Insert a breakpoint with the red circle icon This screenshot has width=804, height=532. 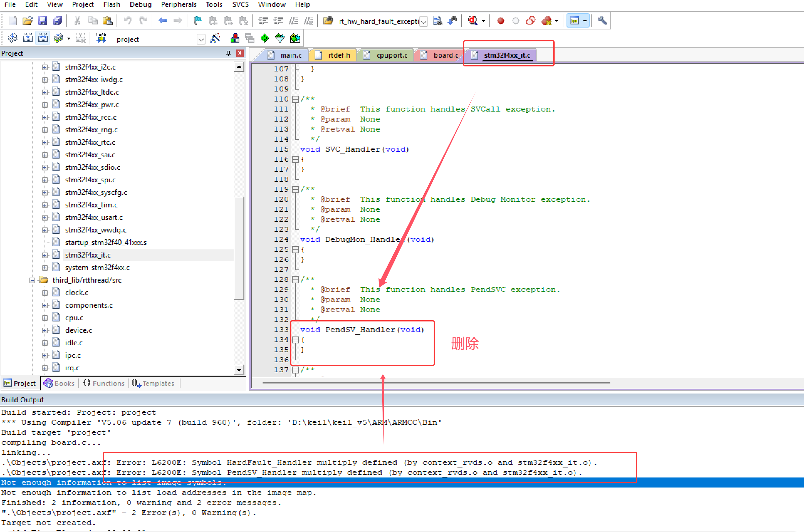click(x=500, y=21)
